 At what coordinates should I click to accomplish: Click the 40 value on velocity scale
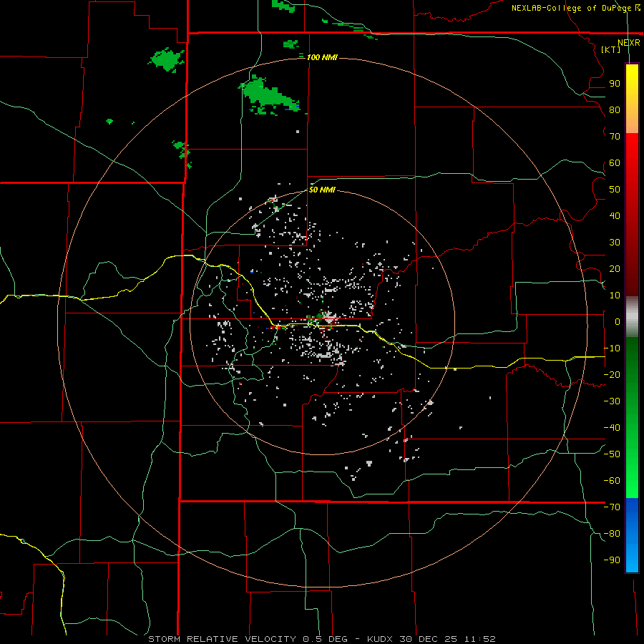[615, 216]
